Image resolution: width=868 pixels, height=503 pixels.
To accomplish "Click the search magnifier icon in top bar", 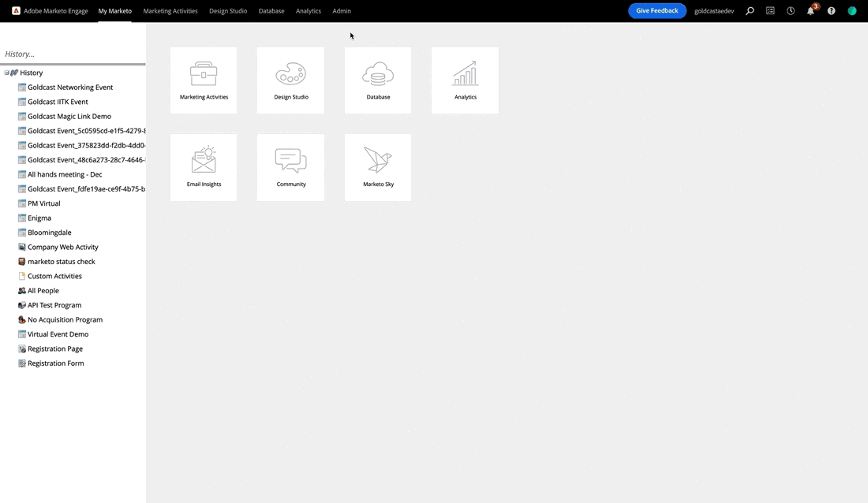I will tap(750, 10).
